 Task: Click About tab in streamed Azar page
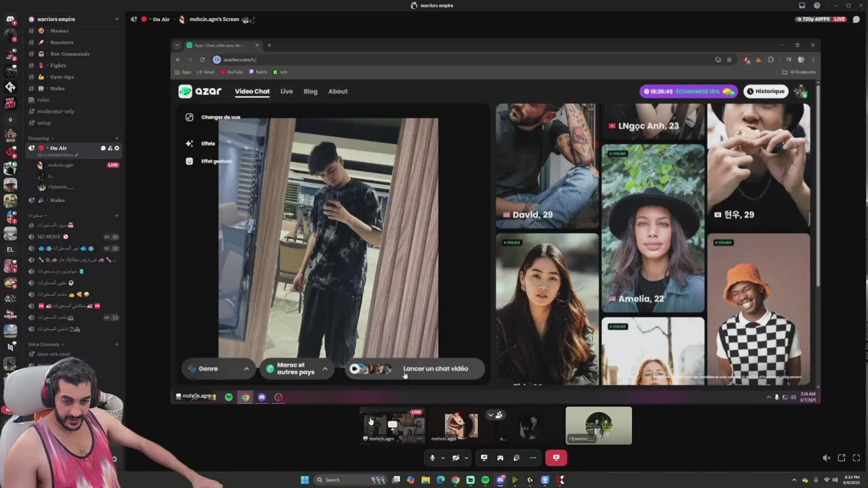click(x=338, y=91)
